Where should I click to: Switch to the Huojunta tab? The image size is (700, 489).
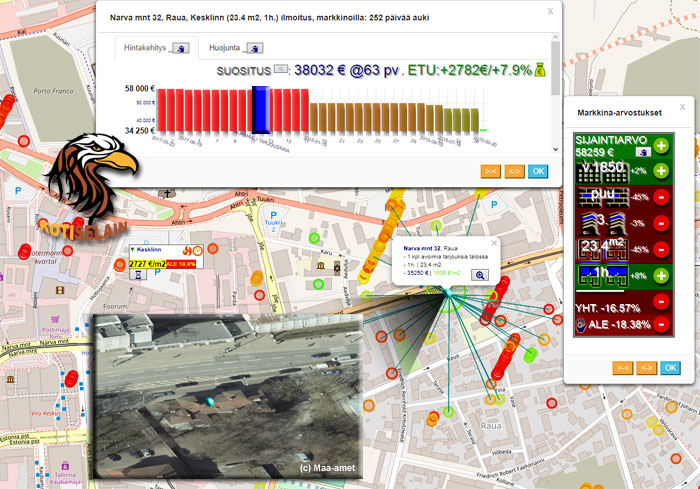(x=236, y=48)
